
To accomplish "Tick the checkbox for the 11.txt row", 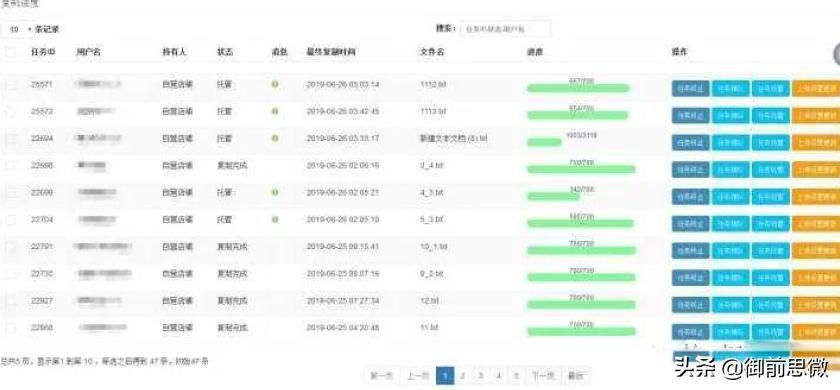I will [x=10, y=327].
